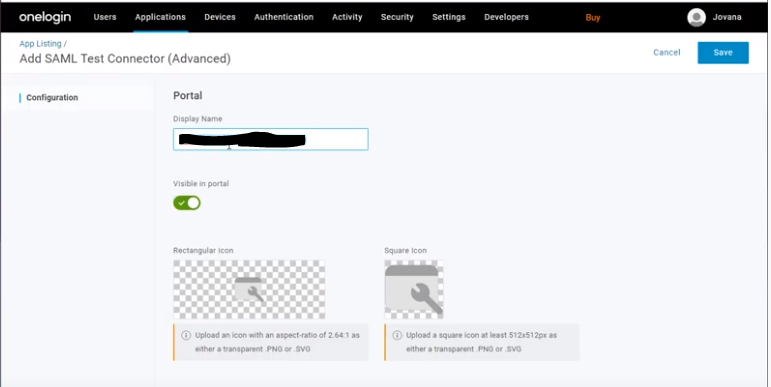Click info icon for rectangular icon hint
771x387 pixels.
point(186,335)
